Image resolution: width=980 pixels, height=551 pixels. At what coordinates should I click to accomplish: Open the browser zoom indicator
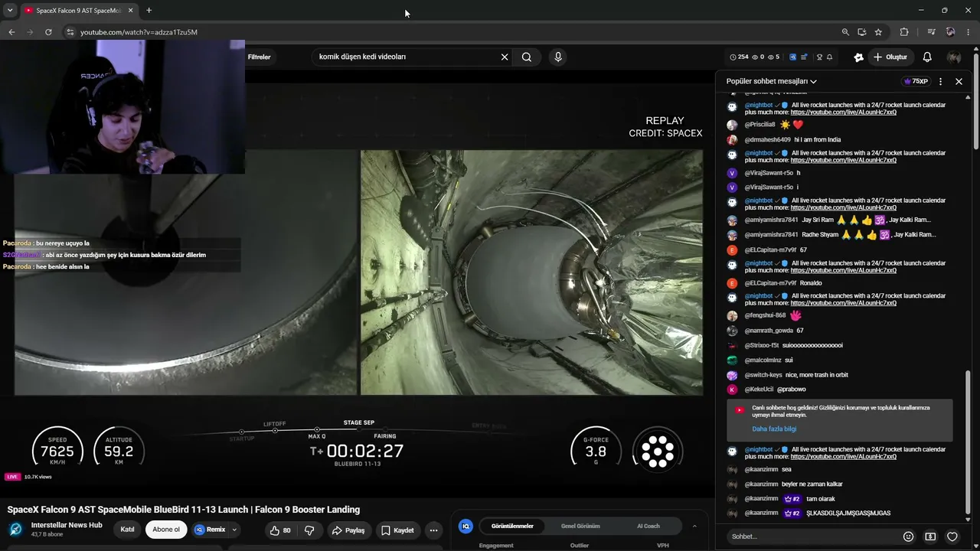845,32
